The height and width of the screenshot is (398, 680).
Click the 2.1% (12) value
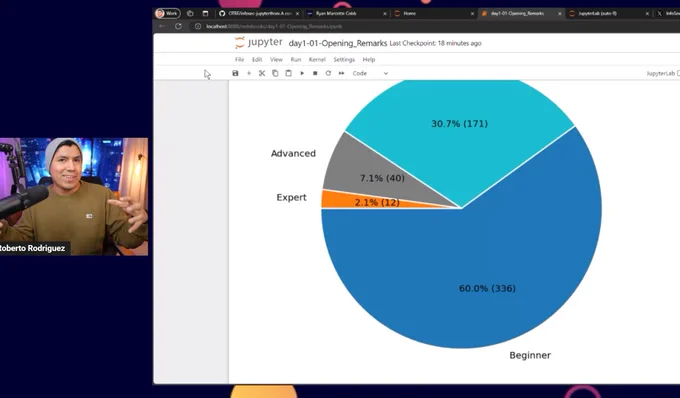[377, 202]
